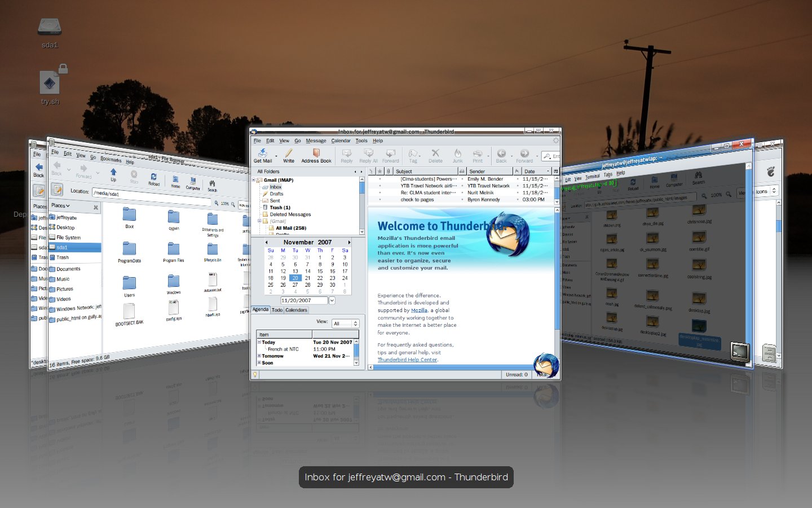Click the Back navigation icon in Thunderbird
The height and width of the screenshot is (508, 812).
(501, 153)
